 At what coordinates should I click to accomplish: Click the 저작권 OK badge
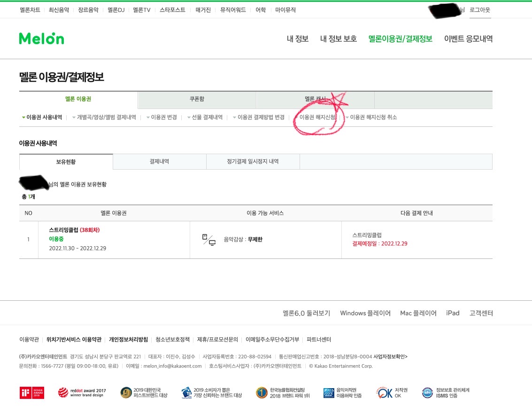click(x=392, y=393)
